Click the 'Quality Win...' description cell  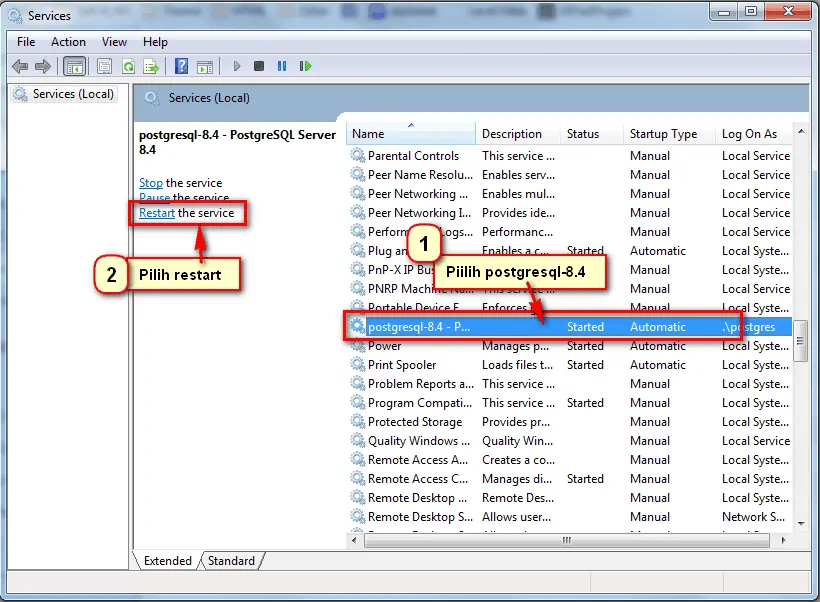(x=517, y=441)
